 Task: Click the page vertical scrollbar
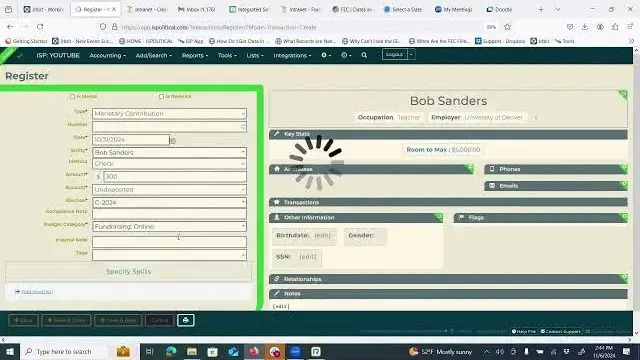[x=636, y=192]
